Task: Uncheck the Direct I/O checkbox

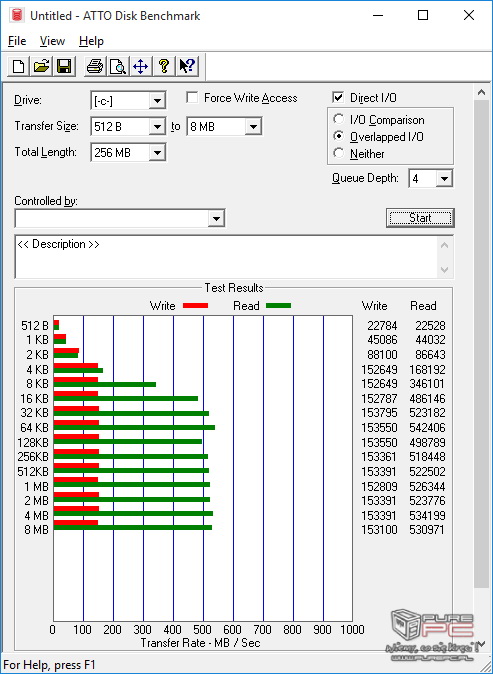Action: [x=338, y=98]
